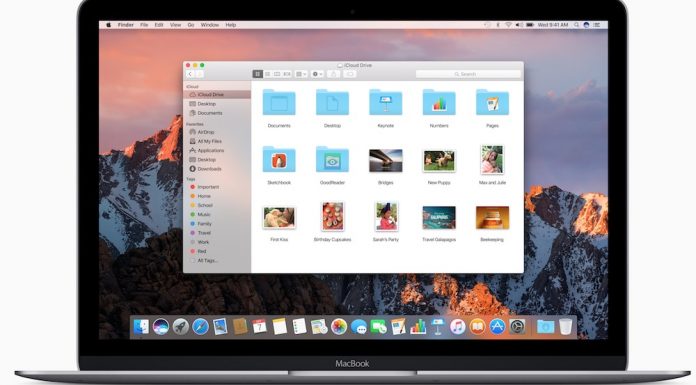Open the Finder menu in the menu bar
Screen dimensions: 696x385
pos(126,25)
